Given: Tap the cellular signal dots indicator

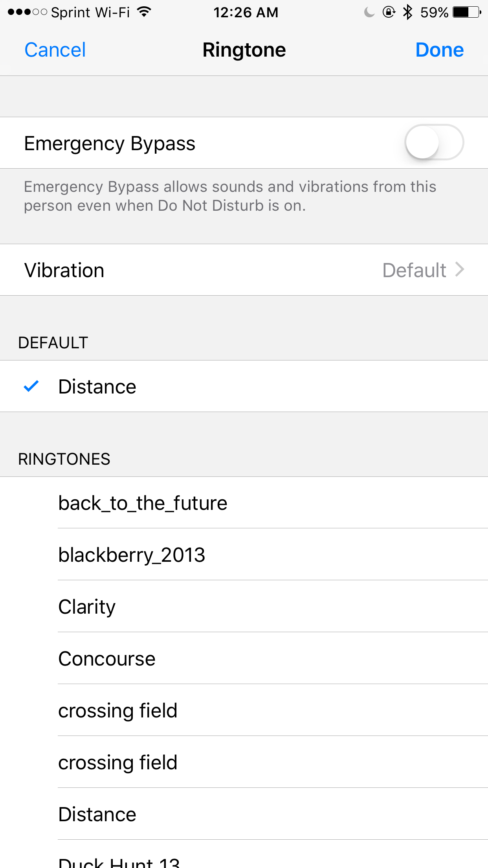Looking at the screenshot, I should [28, 12].
